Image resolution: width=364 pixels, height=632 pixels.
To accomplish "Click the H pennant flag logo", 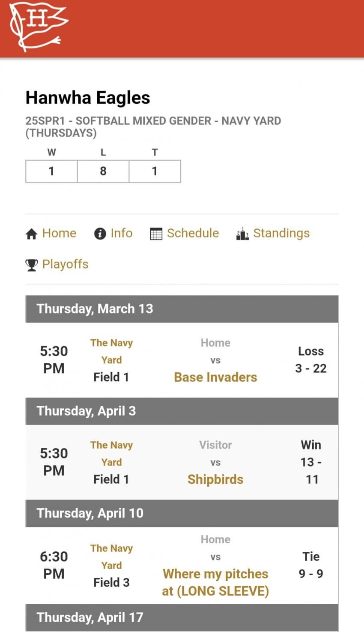I will 38,26.
